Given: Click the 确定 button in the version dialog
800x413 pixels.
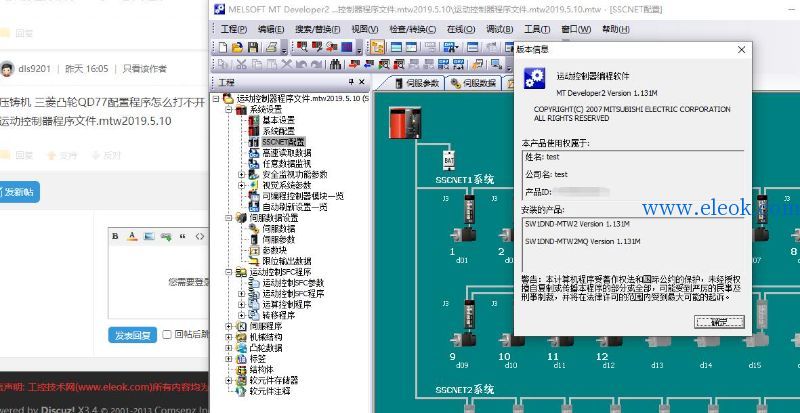Looking at the screenshot, I should (719, 322).
